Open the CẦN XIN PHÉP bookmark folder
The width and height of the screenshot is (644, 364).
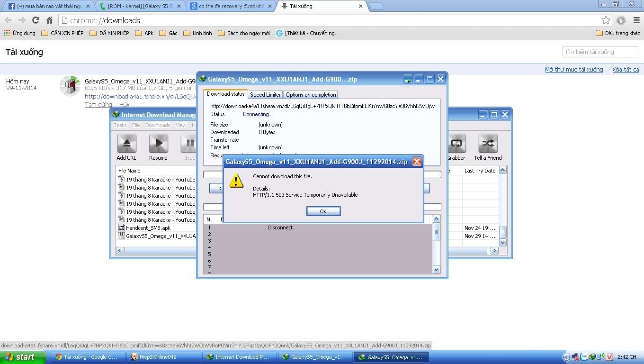click(x=62, y=33)
